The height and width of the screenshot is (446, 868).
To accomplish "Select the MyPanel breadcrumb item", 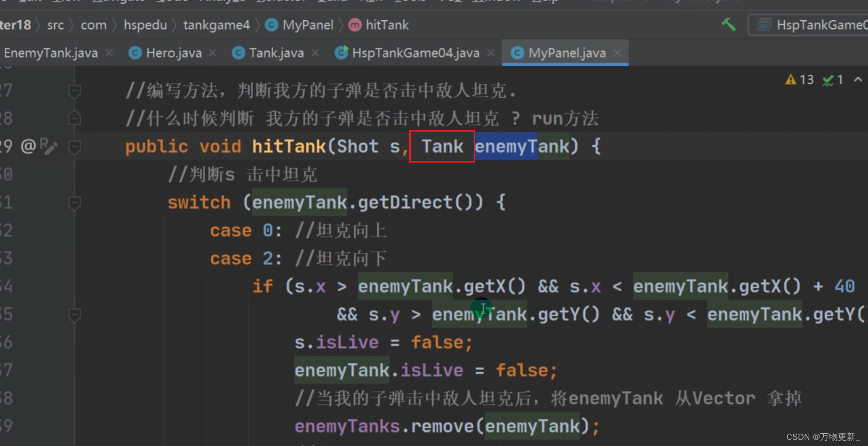I will tap(308, 25).
